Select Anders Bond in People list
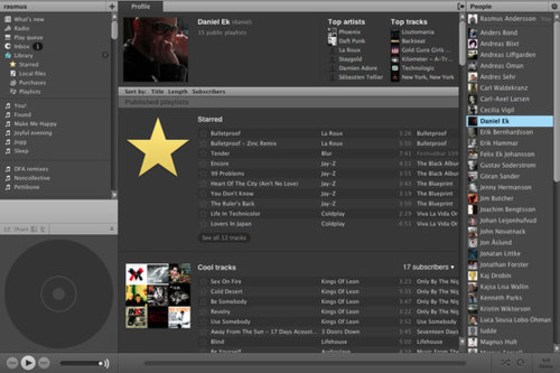 498,33
